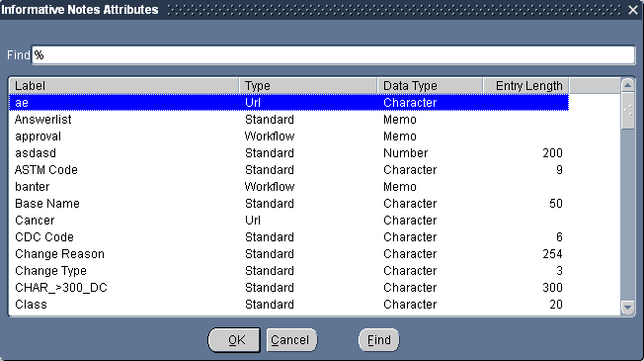Click the Find input field
644x361 pixels.
pyautogui.click(x=334, y=55)
